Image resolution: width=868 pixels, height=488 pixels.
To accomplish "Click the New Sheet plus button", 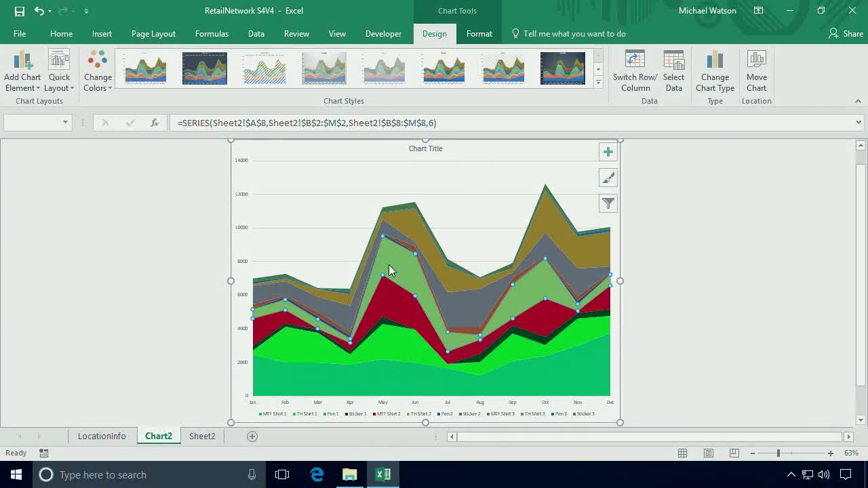I will (x=252, y=436).
